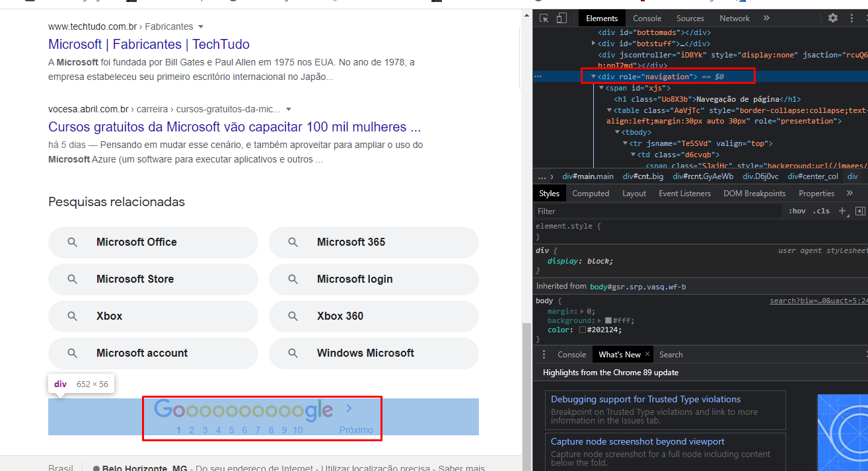This screenshot has width=868, height=471.
Task: Toggle the device toolbar icon
Action: pyautogui.click(x=561, y=18)
